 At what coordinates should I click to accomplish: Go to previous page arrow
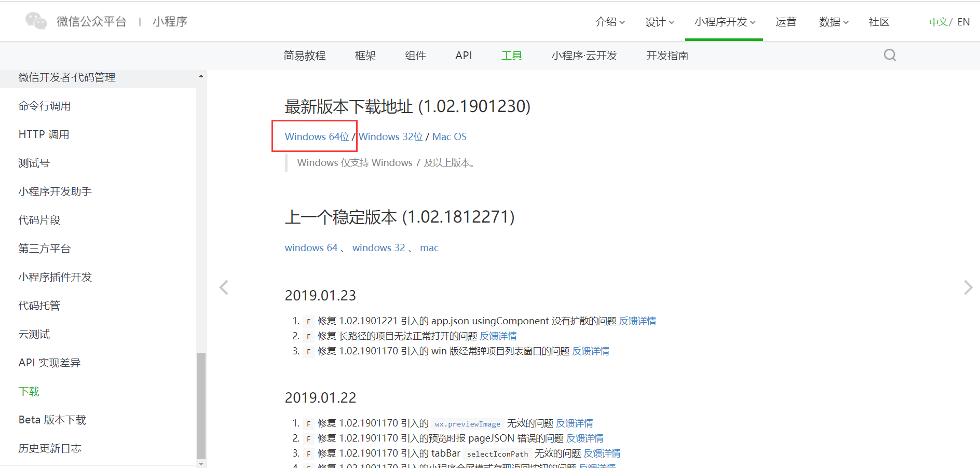point(224,287)
